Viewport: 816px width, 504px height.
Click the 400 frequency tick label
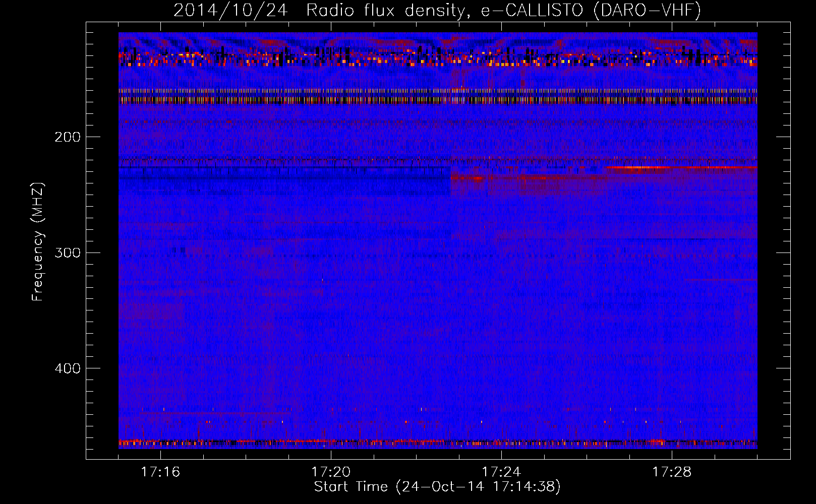[68, 368]
